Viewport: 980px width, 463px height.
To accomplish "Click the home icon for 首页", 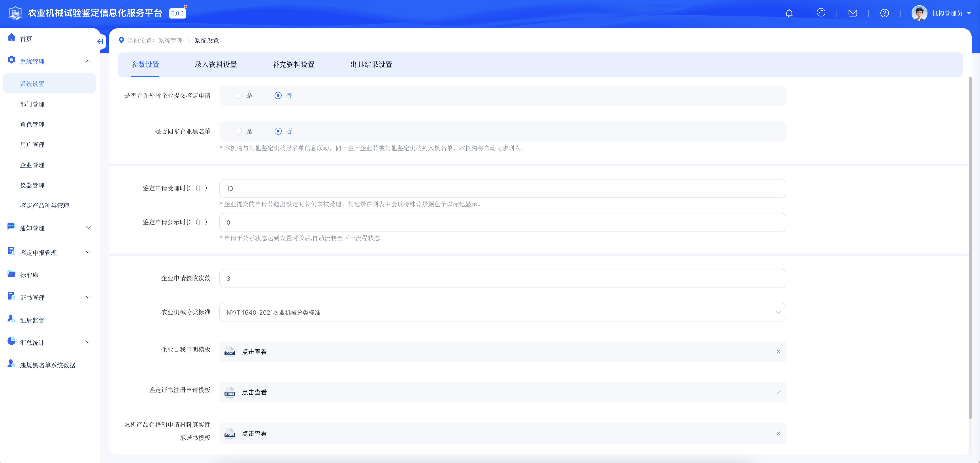I will [11, 38].
